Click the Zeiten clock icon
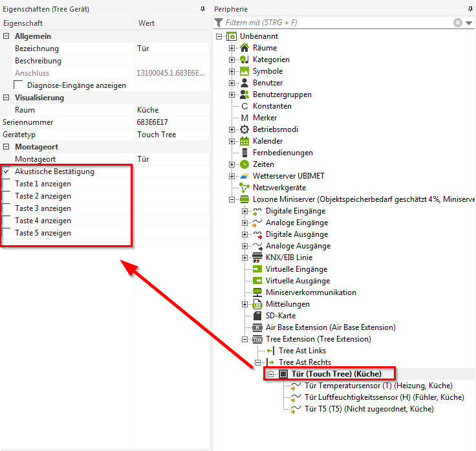The image size is (476, 451). (x=244, y=164)
